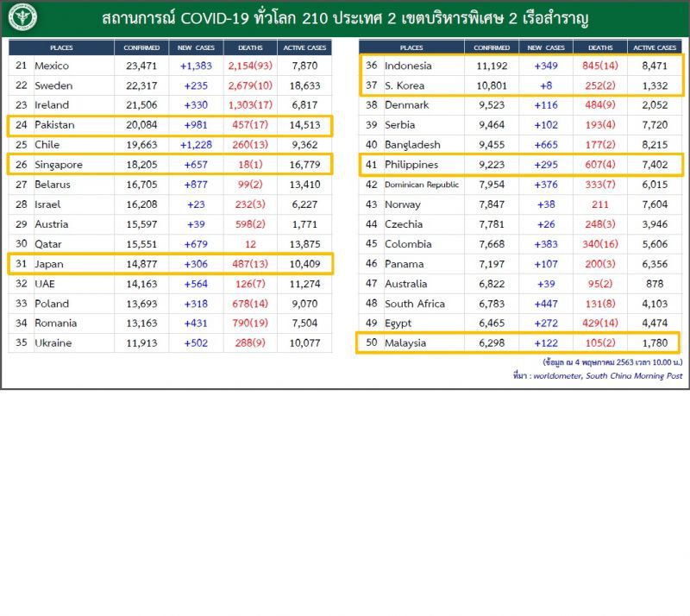The width and height of the screenshot is (690, 616).
Task: Click Romania's deaths value "790(19)"
Action: pyautogui.click(x=250, y=324)
